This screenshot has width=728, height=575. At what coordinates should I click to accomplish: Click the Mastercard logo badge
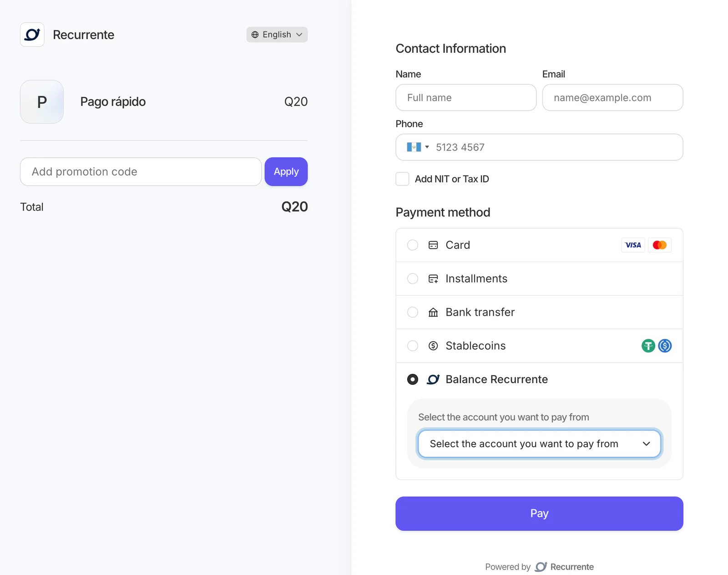[x=659, y=245]
